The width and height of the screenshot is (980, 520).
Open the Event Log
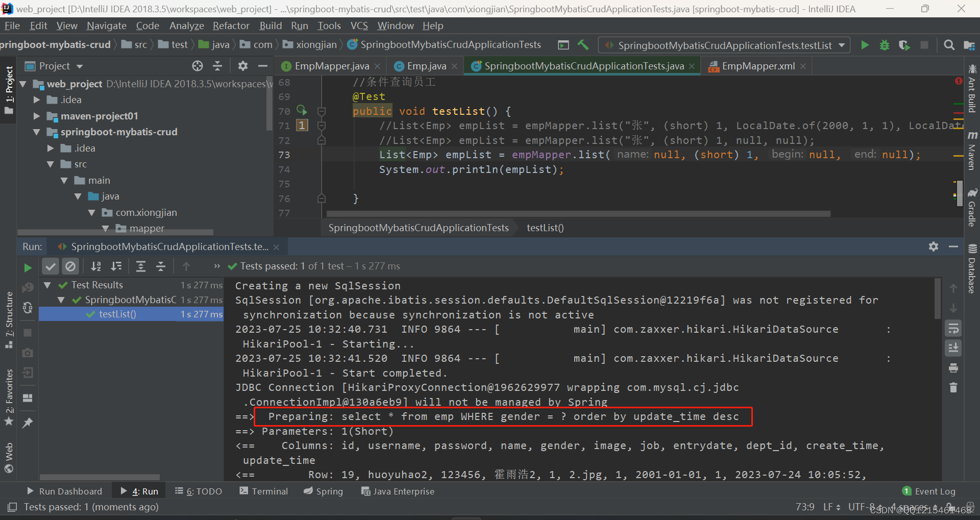(x=929, y=491)
